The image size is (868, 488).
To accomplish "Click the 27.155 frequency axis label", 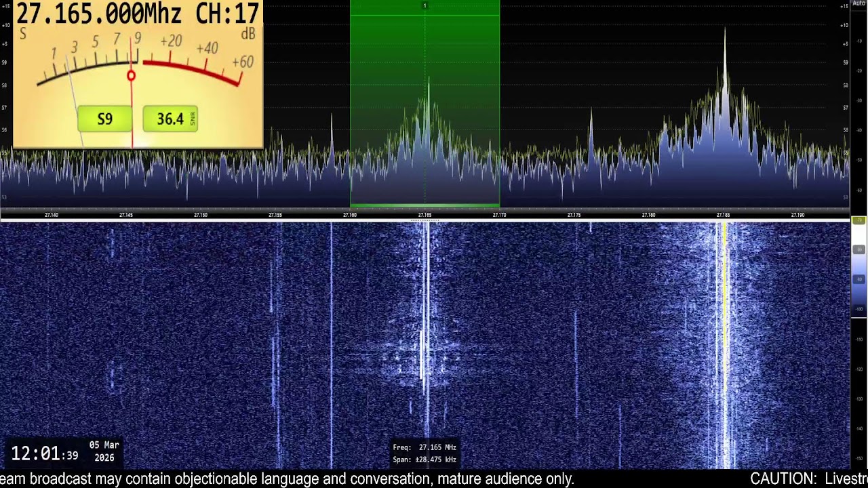I will click(275, 215).
